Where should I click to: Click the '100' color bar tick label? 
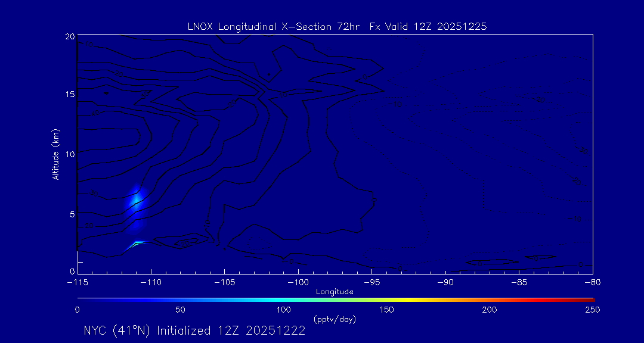click(x=284, y=310)
